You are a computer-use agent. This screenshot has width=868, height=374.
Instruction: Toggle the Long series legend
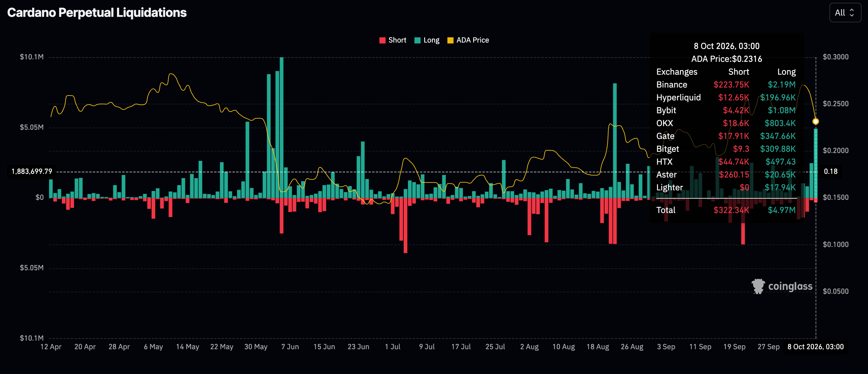click(427, 40)
